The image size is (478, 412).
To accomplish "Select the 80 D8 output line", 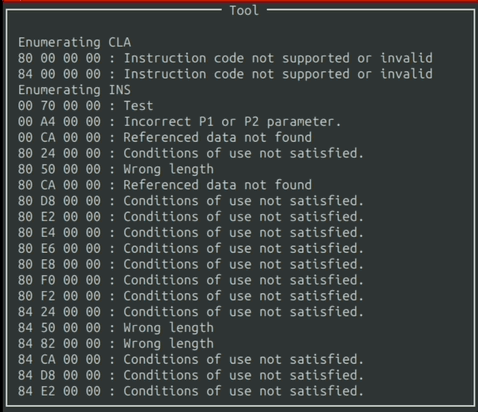I will pyautogui.click(x=191, y=201).
